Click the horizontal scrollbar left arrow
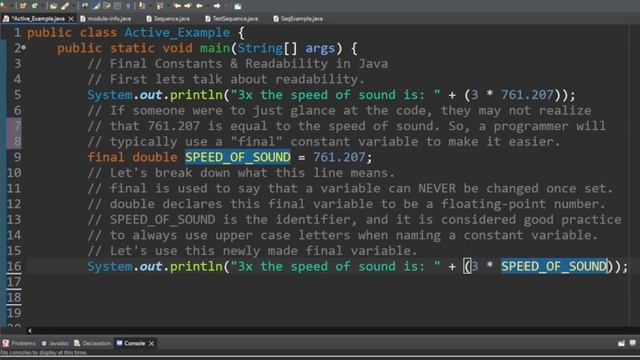The width and height of the screenshot is (640, 360). [x=29, y=331]
